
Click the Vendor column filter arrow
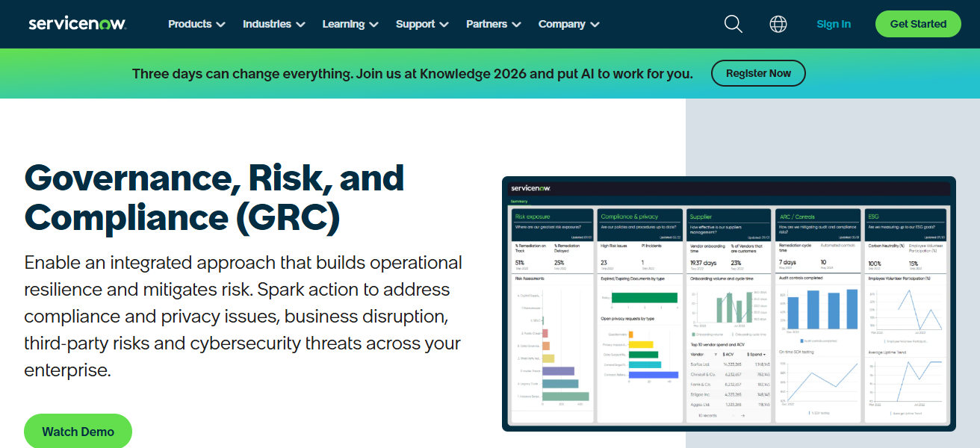click(x=715, y=355)
